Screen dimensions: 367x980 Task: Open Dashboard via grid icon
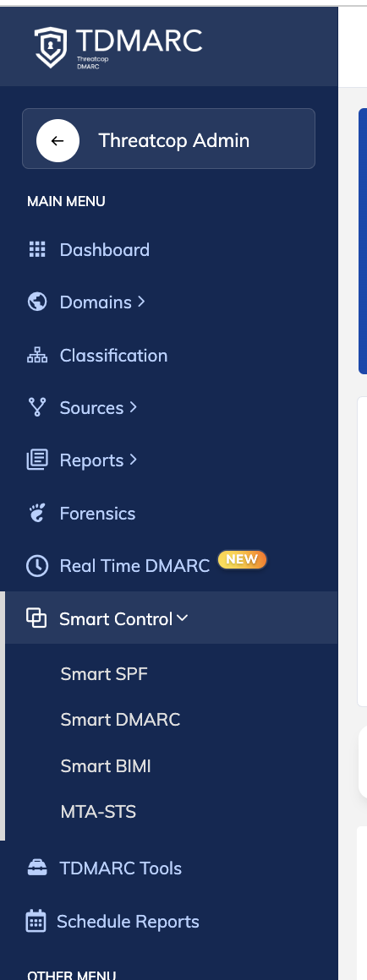pos(37,249)
